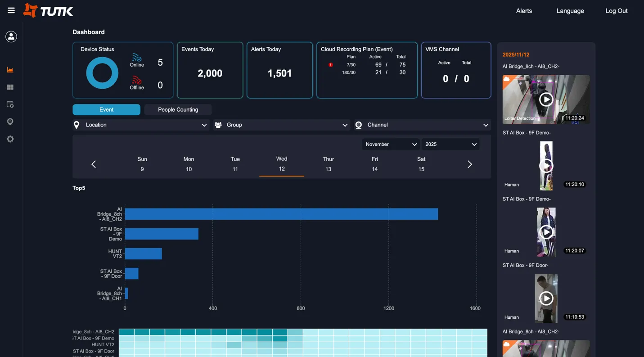644x357 pixels.
Task: Click the Human event thumbnail at 11:19:53
Action: click(x=546, y=298)
